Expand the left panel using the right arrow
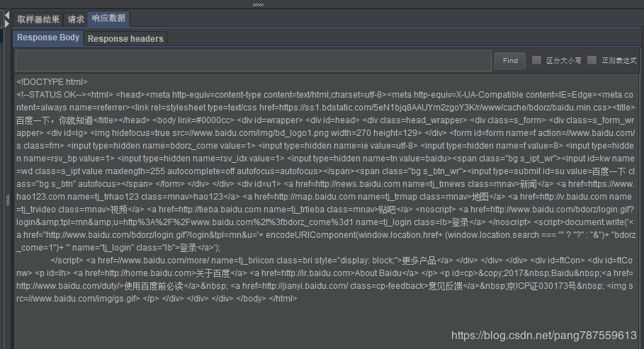This screenshot has height=349, width=644. pyautogui.click(x=7, y=24)
